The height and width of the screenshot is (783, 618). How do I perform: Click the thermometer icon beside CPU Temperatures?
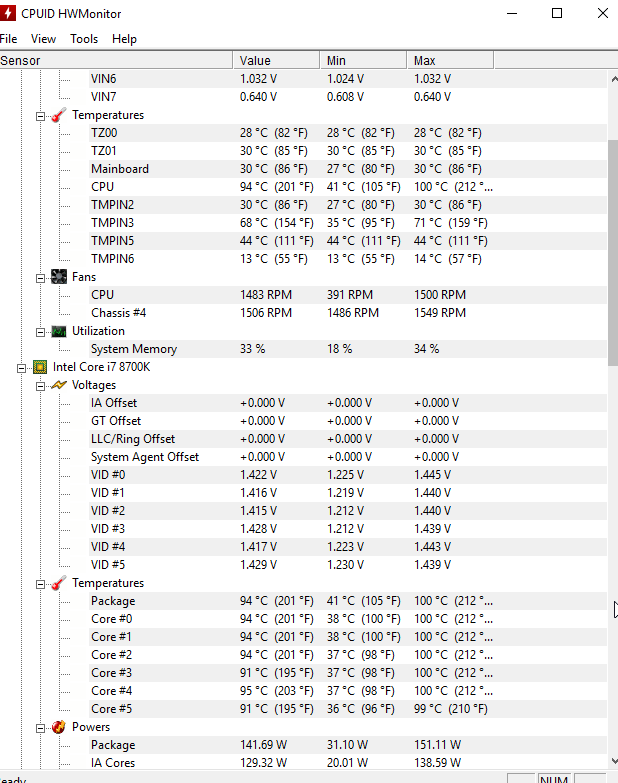pyautogui.click(x=59, y=583)
